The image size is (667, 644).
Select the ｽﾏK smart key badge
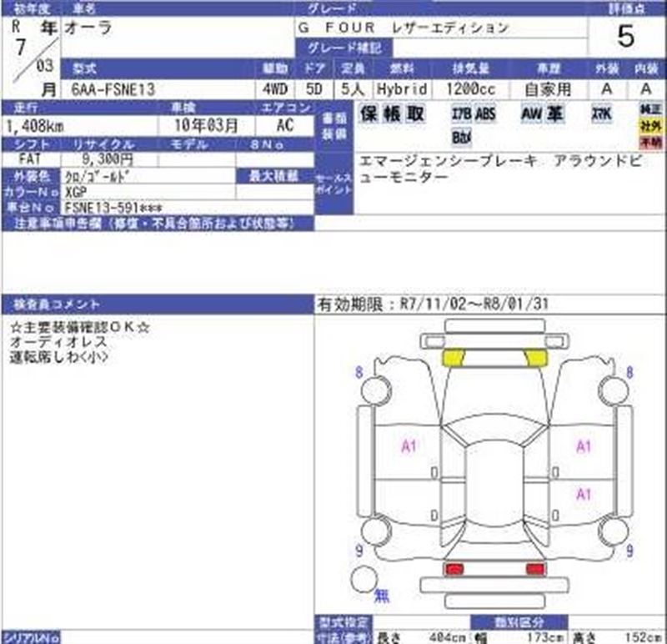(x=601, y=113)
